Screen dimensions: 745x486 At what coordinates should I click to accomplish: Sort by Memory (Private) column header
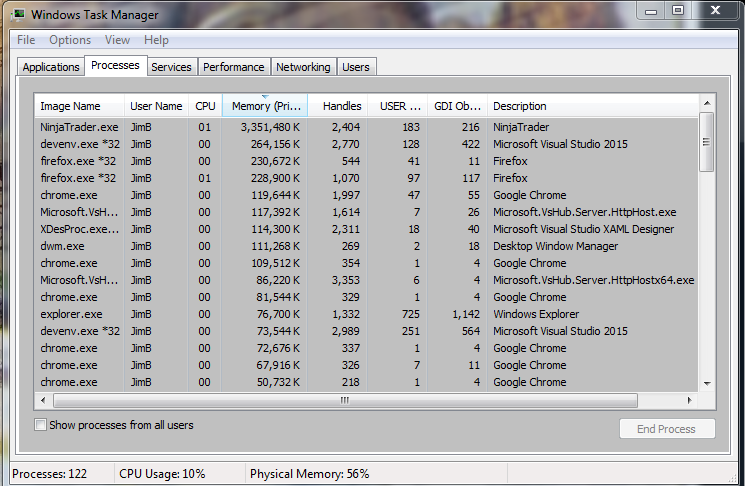[x=265, y=106]
